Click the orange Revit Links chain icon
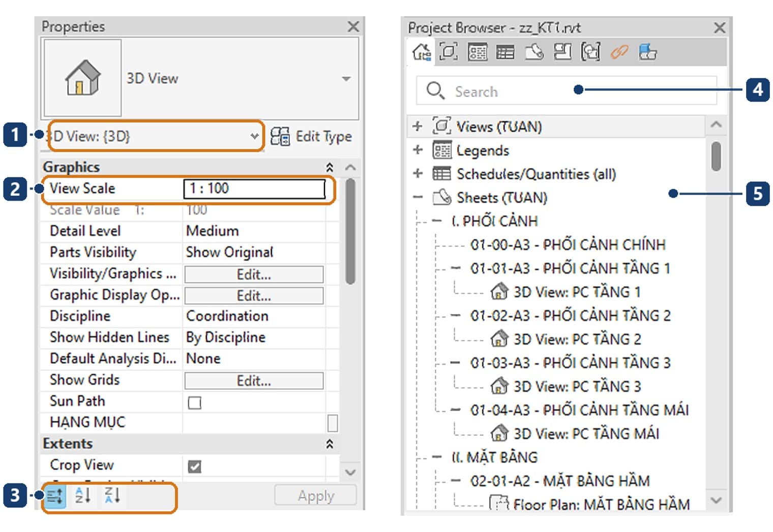Image resolution: width=773 pixels, height=532 pixels. [619, 52]
